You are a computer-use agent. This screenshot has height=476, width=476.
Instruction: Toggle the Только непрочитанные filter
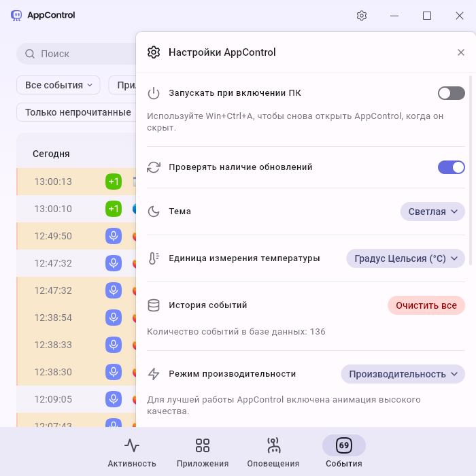(76, 112)
